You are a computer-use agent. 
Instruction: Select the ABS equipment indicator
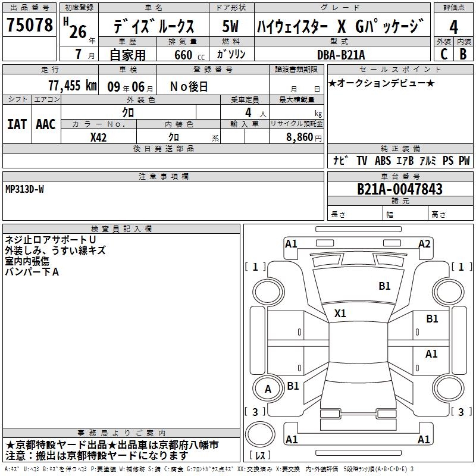[x=383, y=161]
